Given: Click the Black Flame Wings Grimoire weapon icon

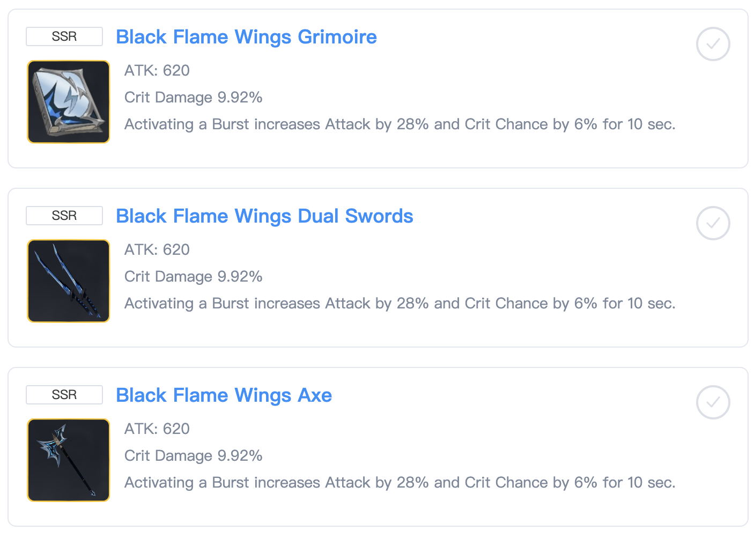Looking at the screenshot, I should click(68, 101).
